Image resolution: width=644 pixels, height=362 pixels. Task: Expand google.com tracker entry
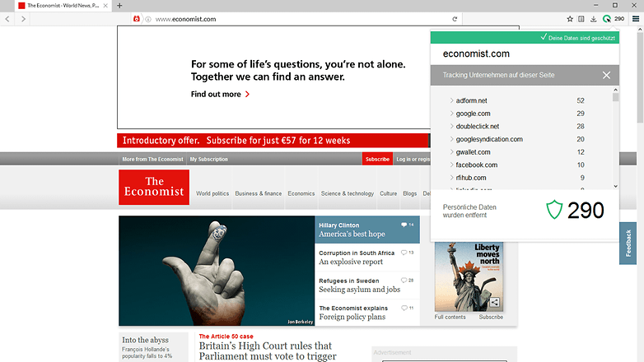pos(451,114)
